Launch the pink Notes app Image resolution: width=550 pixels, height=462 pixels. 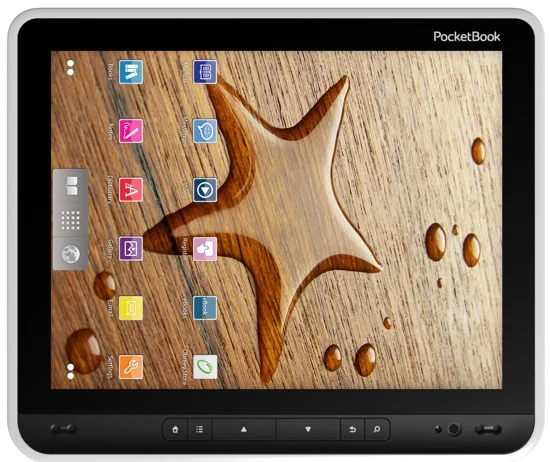(x=130, y=131)
